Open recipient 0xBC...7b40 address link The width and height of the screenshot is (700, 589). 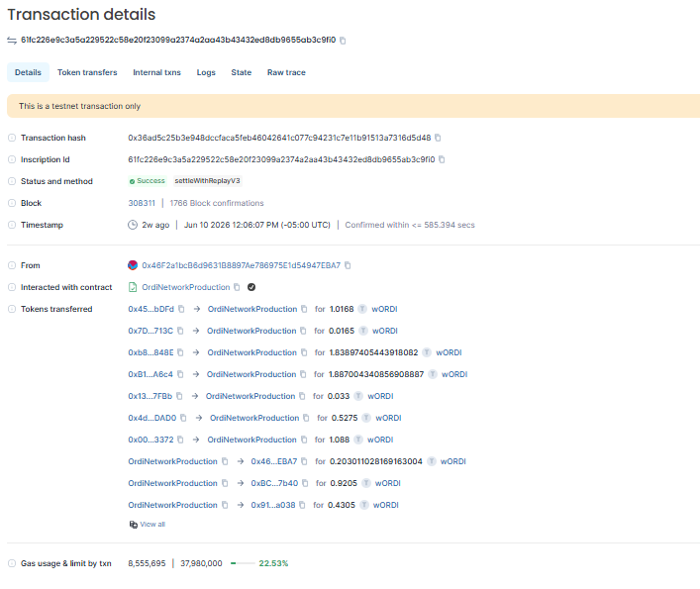coord(274,483)
